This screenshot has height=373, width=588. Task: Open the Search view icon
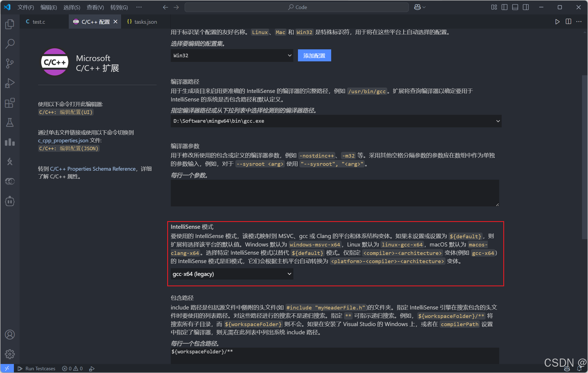10,44
